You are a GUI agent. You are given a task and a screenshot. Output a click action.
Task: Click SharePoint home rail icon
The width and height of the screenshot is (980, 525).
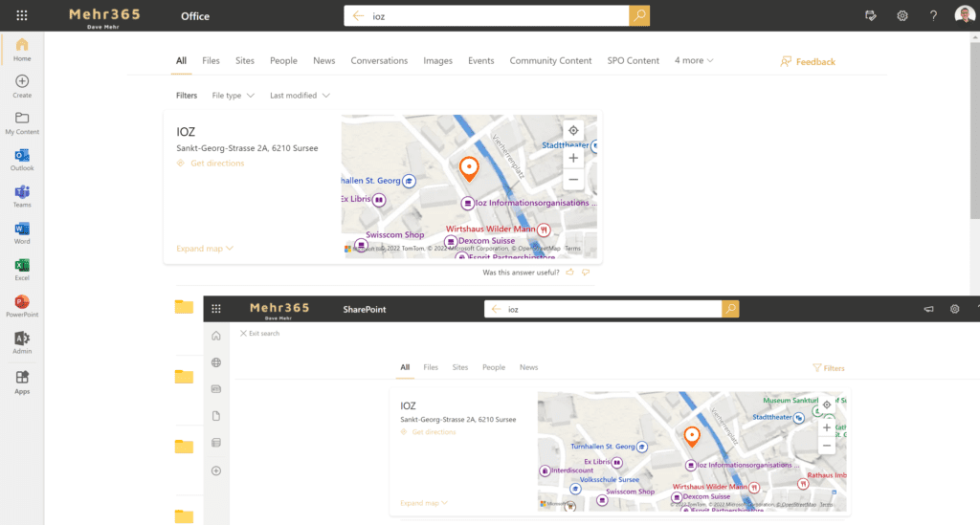click(x=216, y=336)
